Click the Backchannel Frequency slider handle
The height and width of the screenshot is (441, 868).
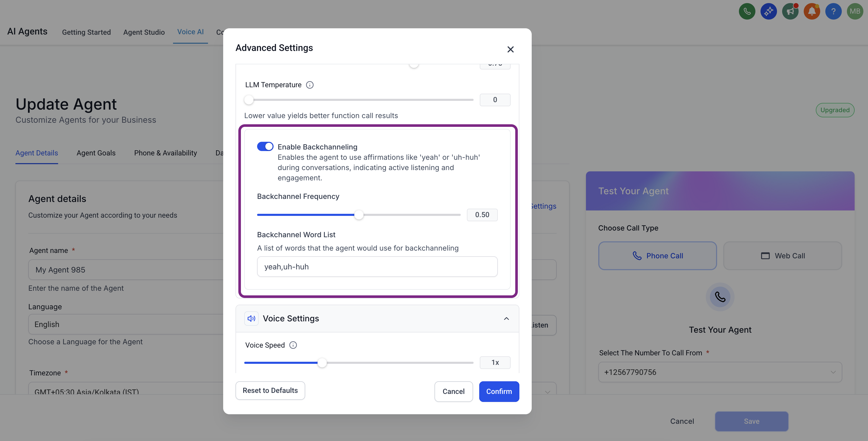click(359, 215)
